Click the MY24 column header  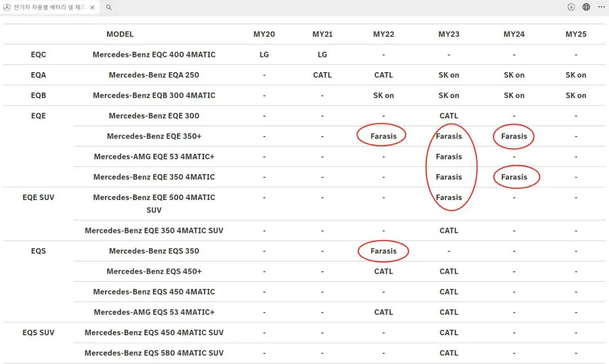tap(514, 34)
